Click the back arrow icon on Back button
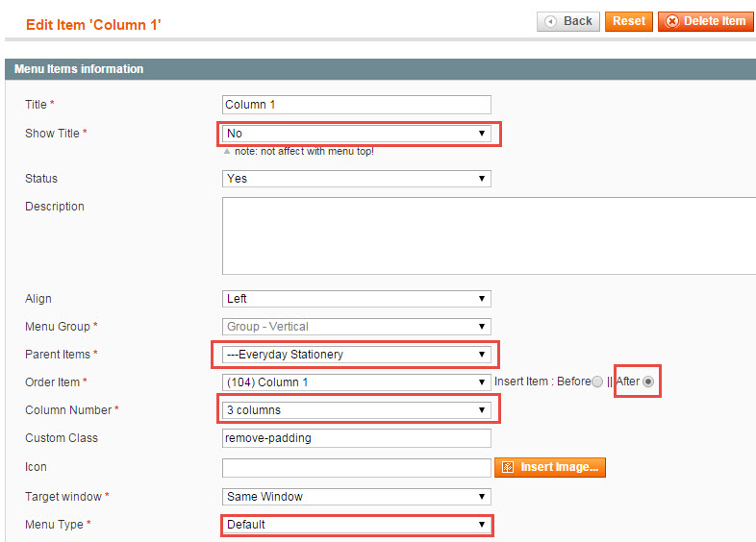This screenshot has height=542, width=756. 550,22
